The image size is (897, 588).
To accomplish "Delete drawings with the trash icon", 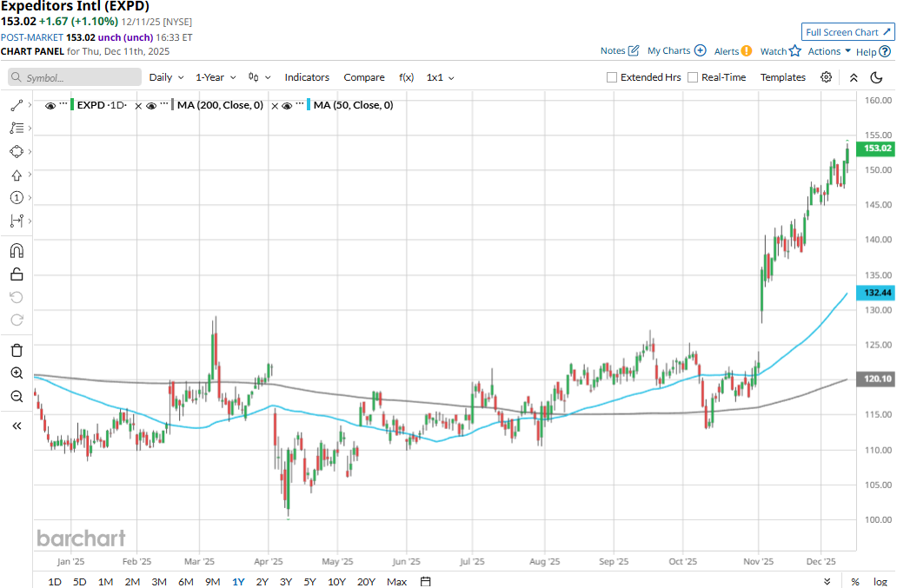I will click(x=17, y=350).
